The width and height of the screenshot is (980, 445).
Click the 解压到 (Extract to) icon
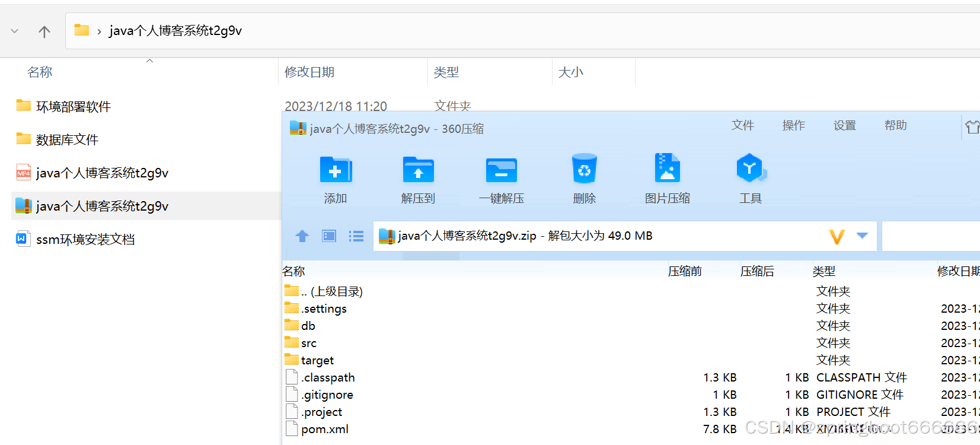pyautogui.click(x=419, y=170)
